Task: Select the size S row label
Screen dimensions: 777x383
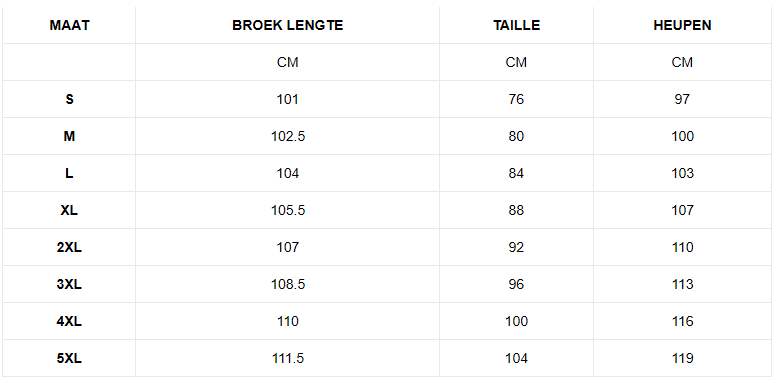Action: click(69, 99)
